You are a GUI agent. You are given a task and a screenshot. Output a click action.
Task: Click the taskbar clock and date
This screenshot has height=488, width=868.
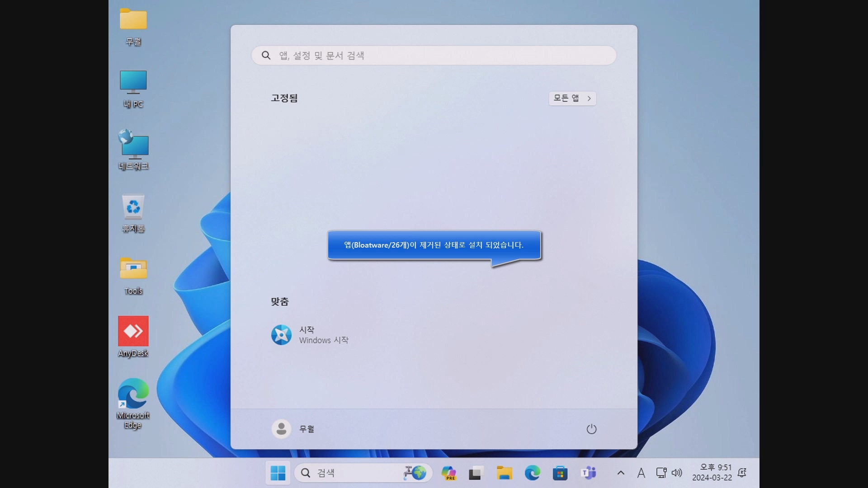click(x=712, y=473)
